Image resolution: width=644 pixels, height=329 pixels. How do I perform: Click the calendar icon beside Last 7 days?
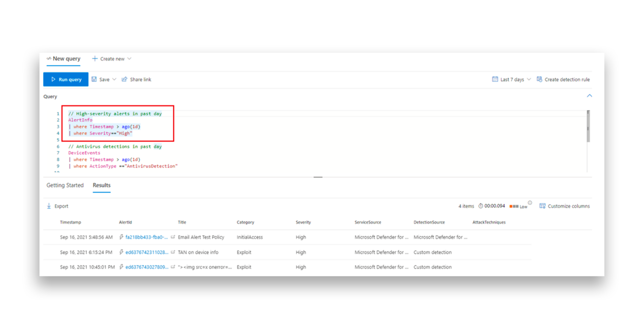point(495,79)
